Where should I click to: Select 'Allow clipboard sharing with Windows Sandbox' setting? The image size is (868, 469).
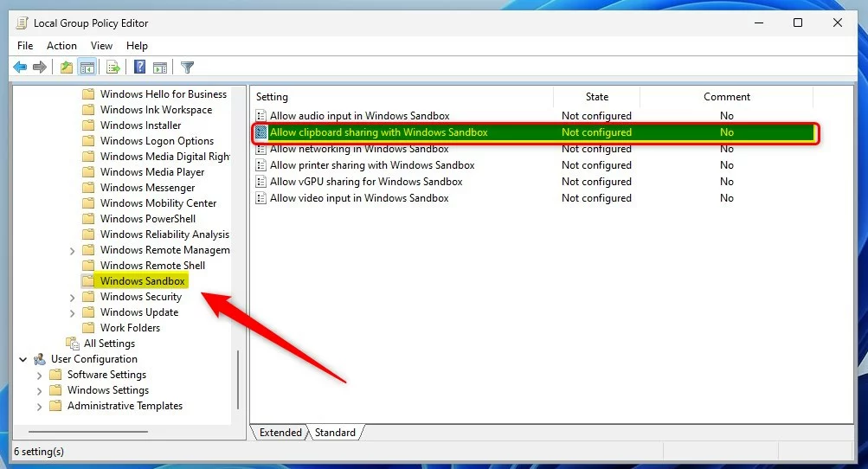click(x=379, y=132)
